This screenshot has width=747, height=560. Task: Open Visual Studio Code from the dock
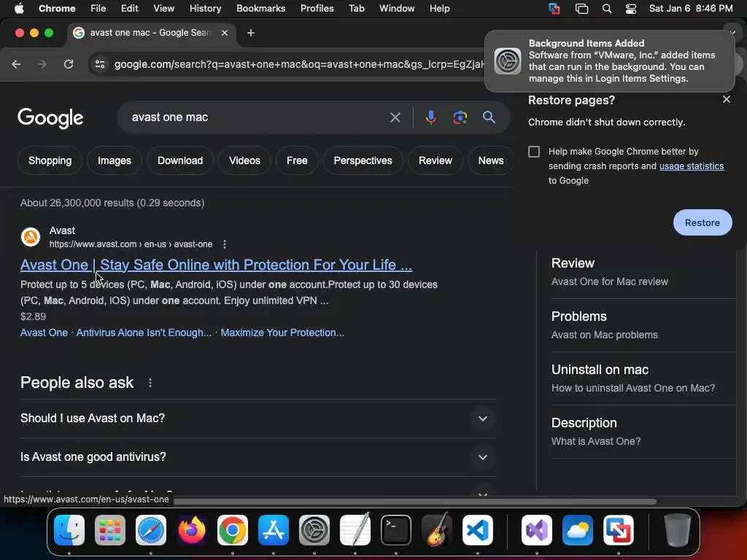click(x=477, y=530)
